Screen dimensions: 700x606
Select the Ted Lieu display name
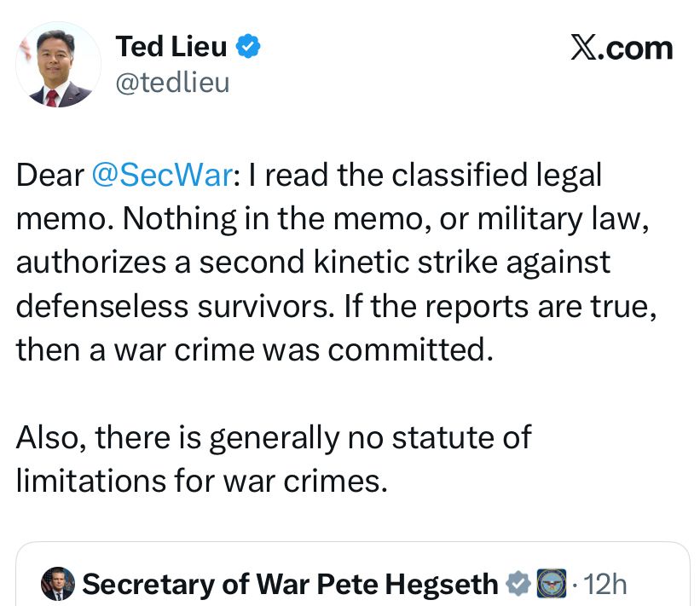[x=171, y=47]
